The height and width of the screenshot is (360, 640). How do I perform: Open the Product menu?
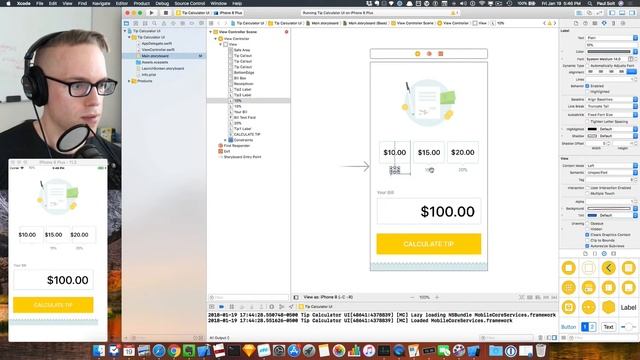(x=142, y=3)
